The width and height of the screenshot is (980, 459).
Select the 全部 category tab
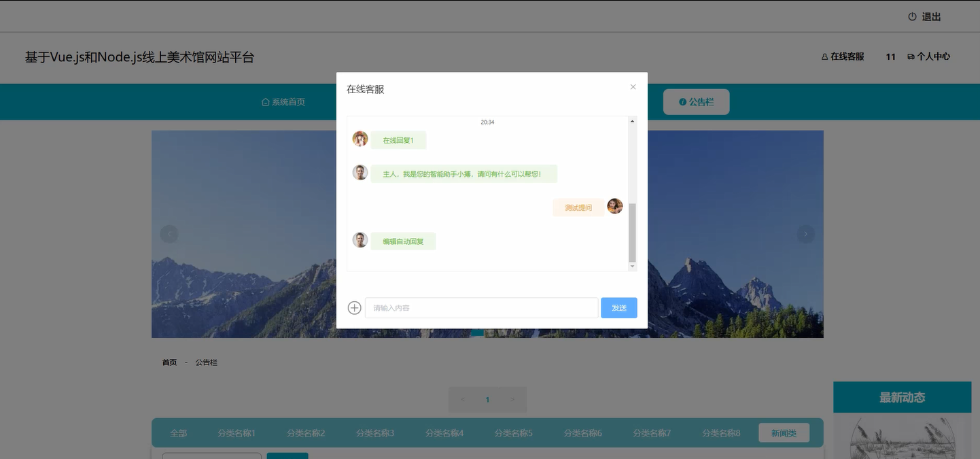click(x=177, y=432)
